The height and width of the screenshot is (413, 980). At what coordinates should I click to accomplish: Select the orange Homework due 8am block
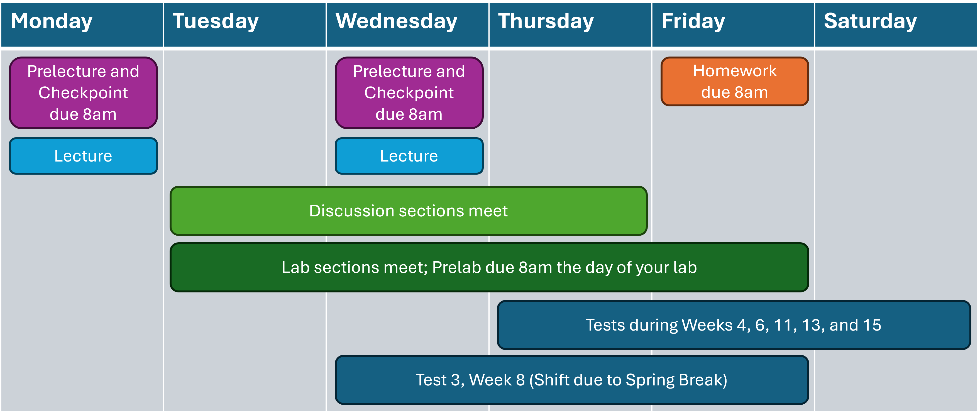tap(735, 81)
